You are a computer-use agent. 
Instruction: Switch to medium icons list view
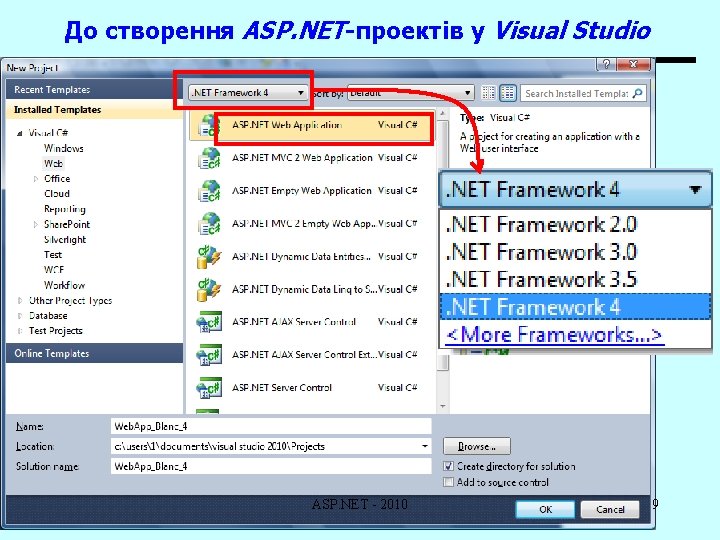[x=508, y=93]
